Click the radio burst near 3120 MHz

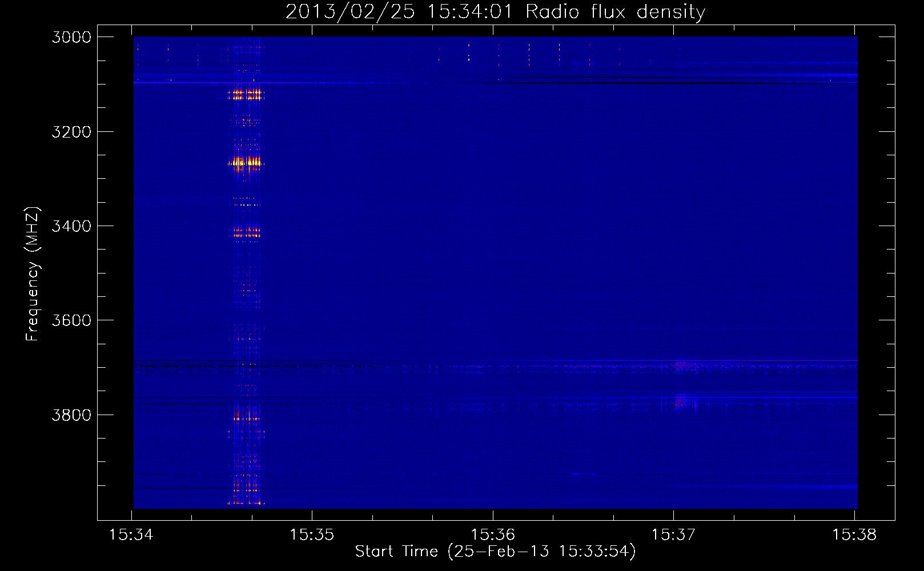coord(246,94)
